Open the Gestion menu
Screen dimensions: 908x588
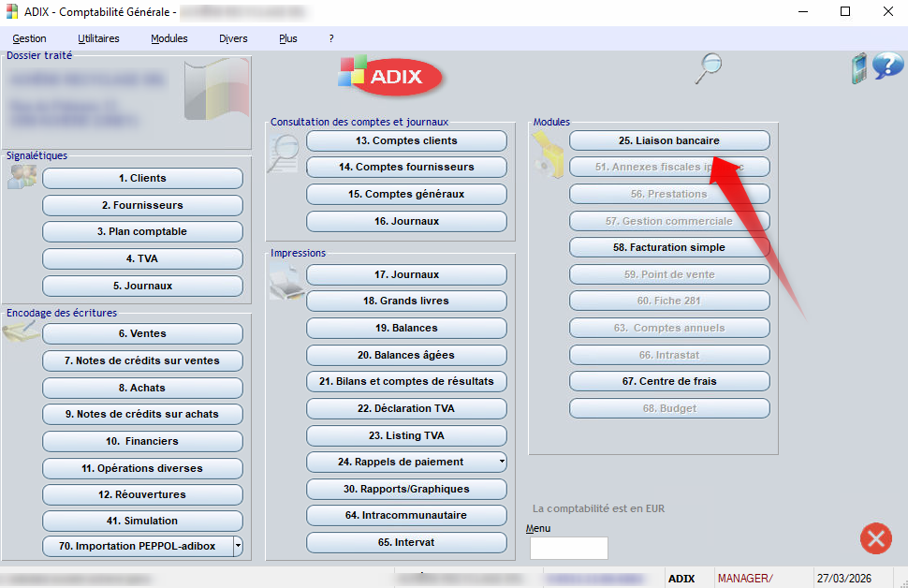coord(30,38)
